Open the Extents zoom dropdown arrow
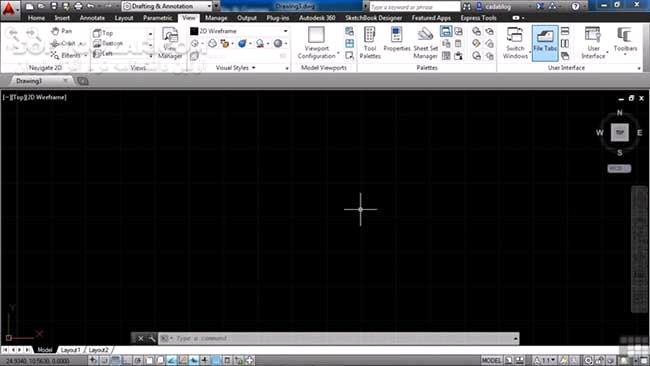 tap(85, 56)
